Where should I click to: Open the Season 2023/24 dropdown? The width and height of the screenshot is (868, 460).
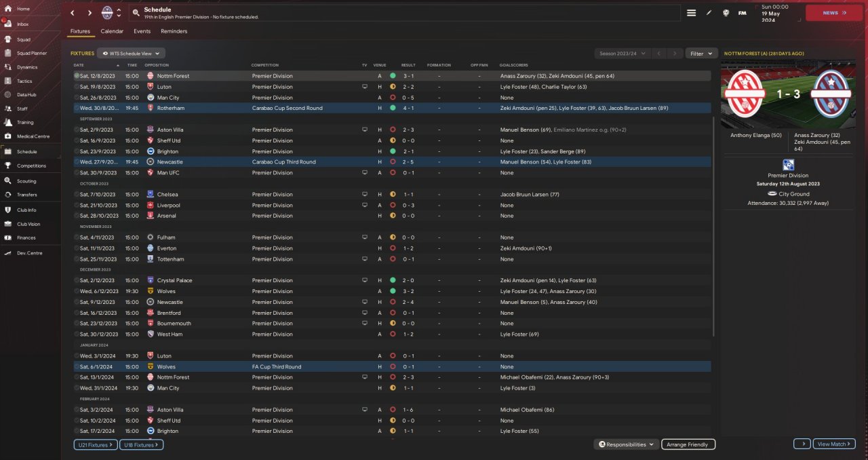(x=623, y=53)
